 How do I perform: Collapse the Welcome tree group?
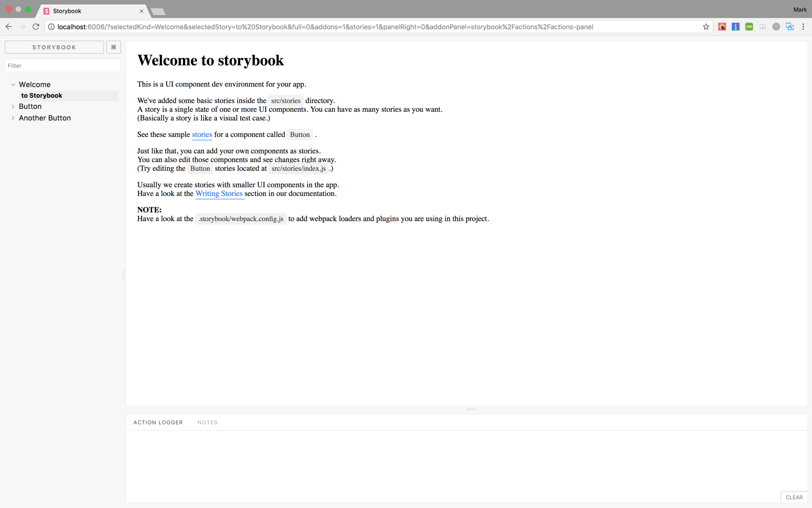[13, 85]
